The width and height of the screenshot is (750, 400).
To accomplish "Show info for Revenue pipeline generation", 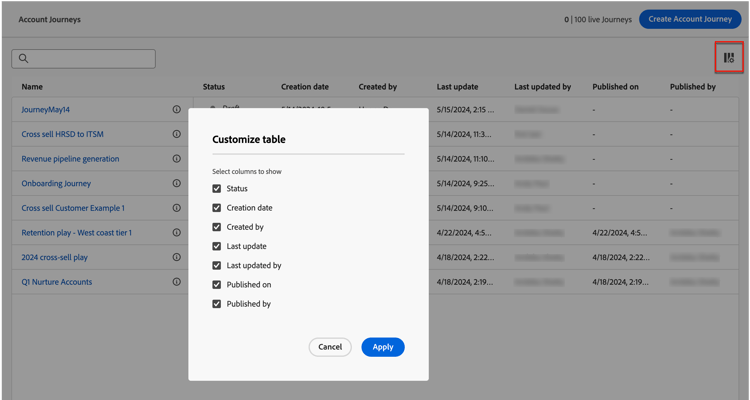I will coord(177,159).
